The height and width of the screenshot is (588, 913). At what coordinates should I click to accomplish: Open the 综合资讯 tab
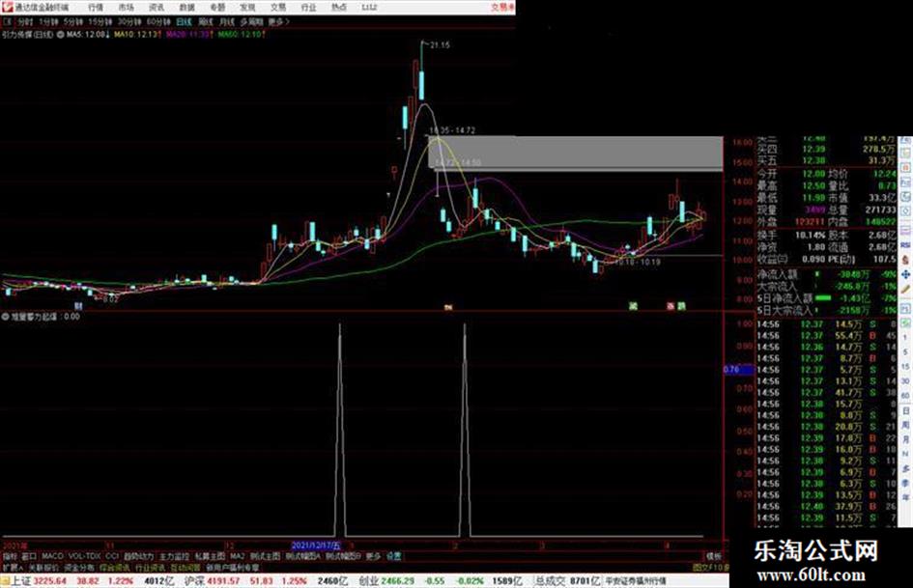pos(114,567)
